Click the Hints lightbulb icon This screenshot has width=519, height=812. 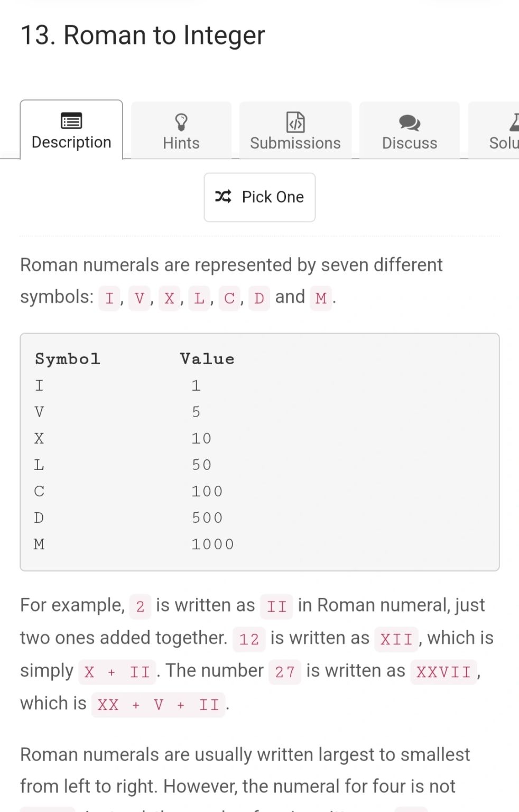(181, 122)
